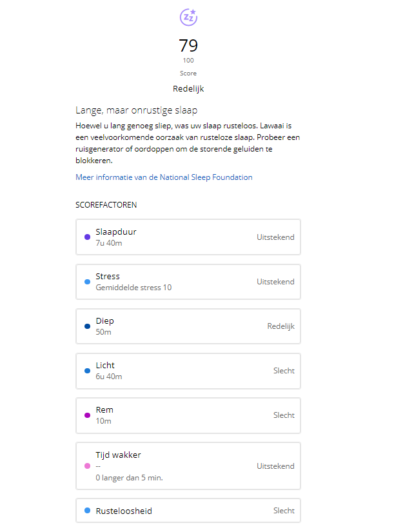Expand the Rem 10m score factor

[x=188, y=415]
